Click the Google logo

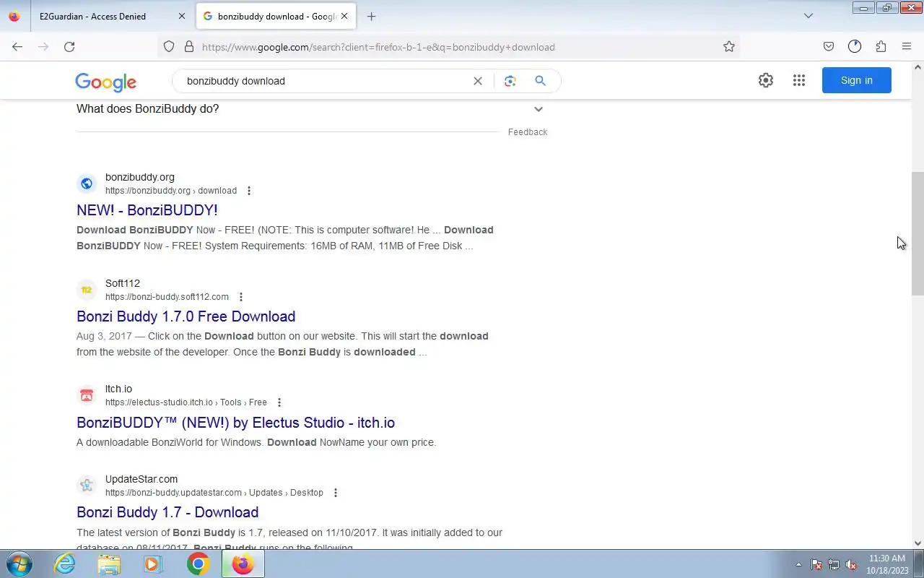click(x=105, y=82)
